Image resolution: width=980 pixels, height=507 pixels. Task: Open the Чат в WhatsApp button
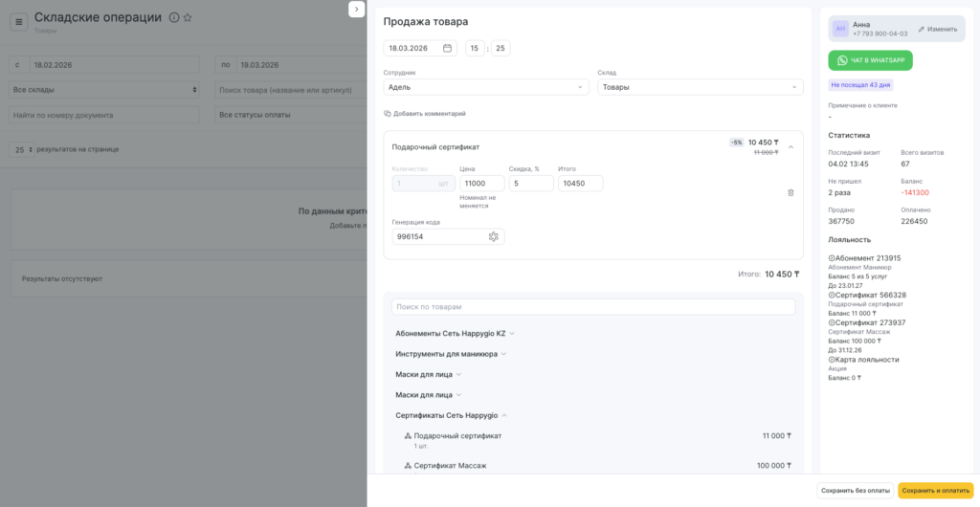click(870, 60)
